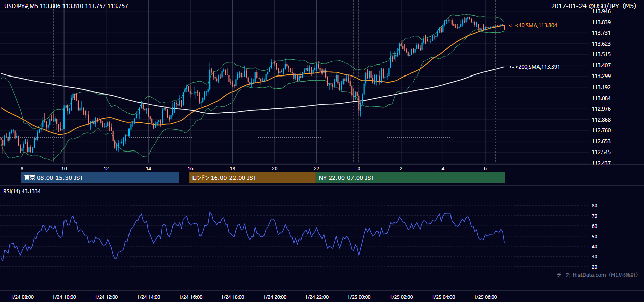Viewport: 644px width, 302px height.
Task: Click the bottom date label 1/24 08:00
Action: pyautogui.click(x=22, y=297)
